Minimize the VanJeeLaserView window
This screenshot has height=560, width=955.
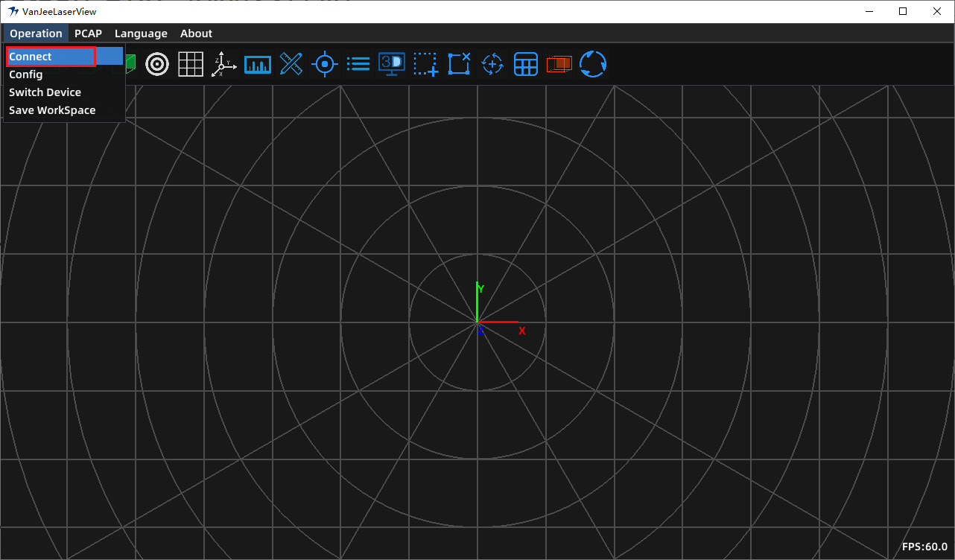tap(869, 11)
